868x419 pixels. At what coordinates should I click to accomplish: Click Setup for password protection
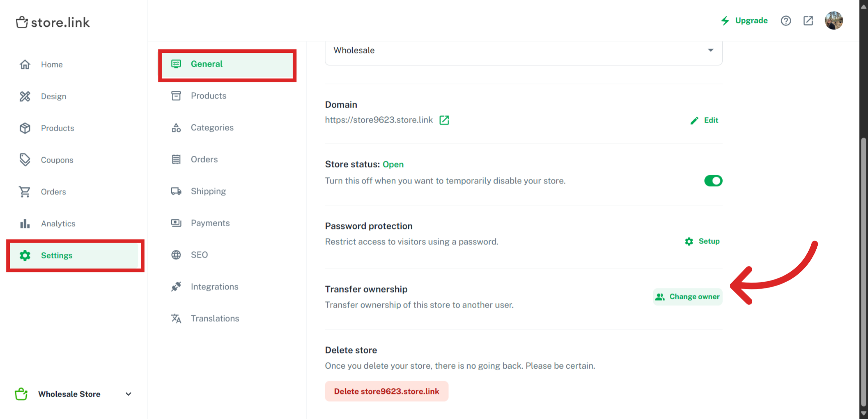pos(702,241)
